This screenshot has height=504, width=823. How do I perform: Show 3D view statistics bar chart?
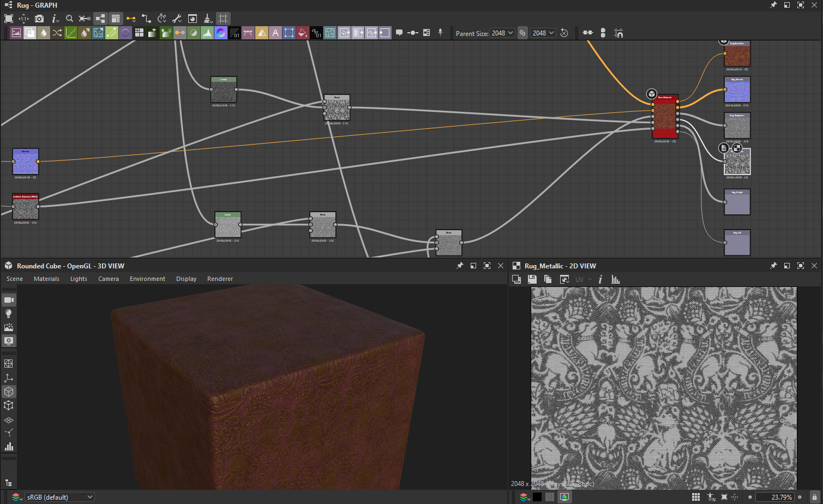click(9, 447)
